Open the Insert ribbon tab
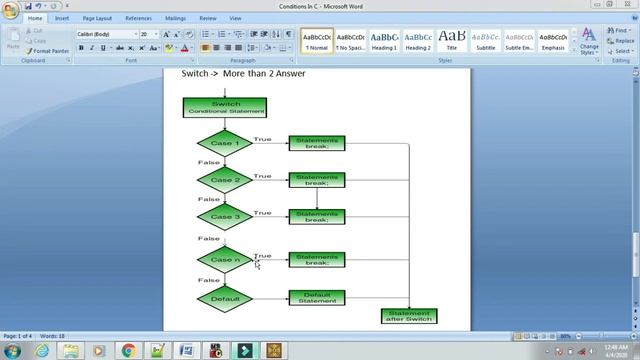Image resolution: width=640 pixels, height=360 pixels. [62, 18]
